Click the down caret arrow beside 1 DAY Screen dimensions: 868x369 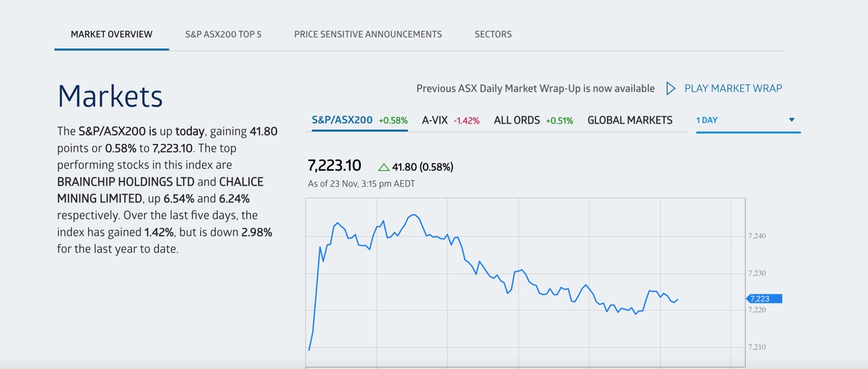[792, 120]
